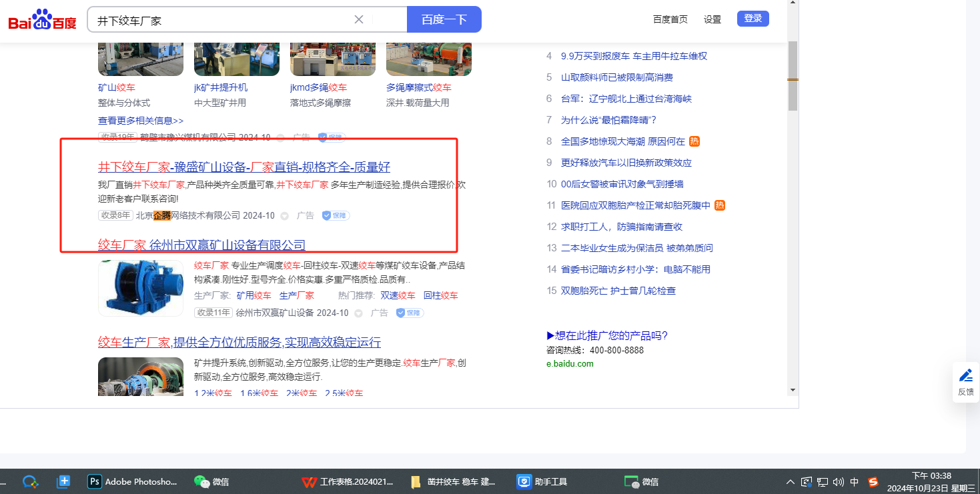980x494 pixels.
Task: Click the 百度一下 search button
Action: [444, 19]
